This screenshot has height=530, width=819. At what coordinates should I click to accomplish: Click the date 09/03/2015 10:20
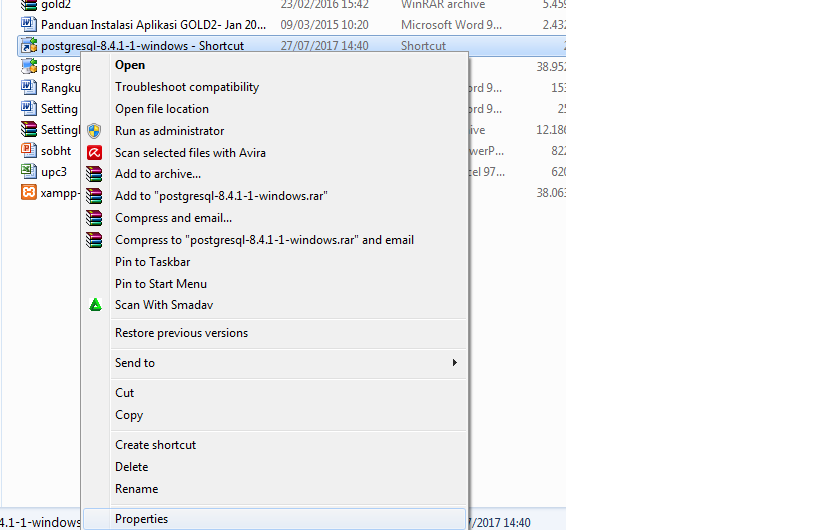coord(324,25)
